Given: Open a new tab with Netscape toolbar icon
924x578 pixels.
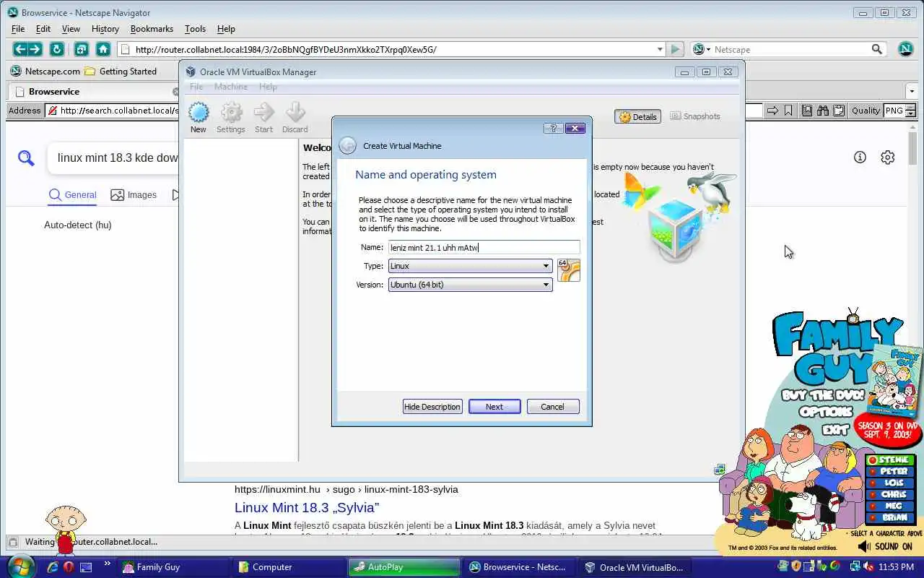Looking at the screenshot, I should point(81,49).
